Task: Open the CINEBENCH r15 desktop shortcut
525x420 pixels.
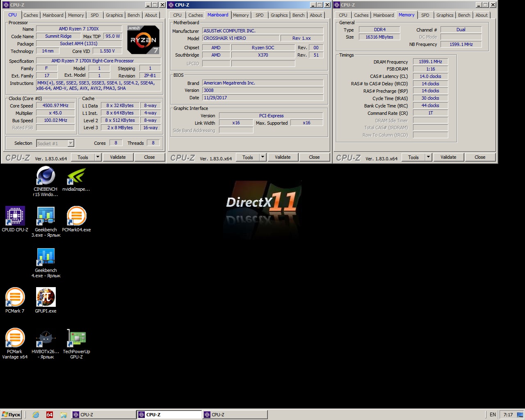Action: tap(46, 182)
